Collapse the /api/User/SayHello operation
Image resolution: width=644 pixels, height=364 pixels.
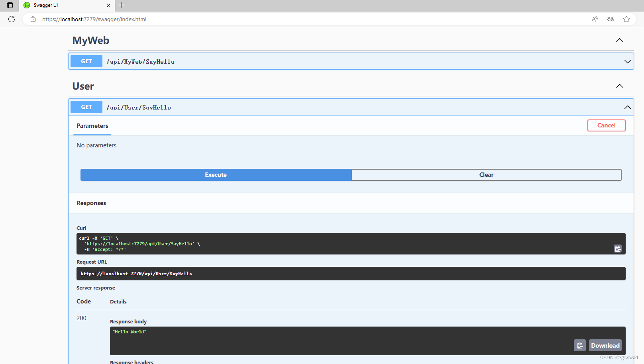click(628, 107)
